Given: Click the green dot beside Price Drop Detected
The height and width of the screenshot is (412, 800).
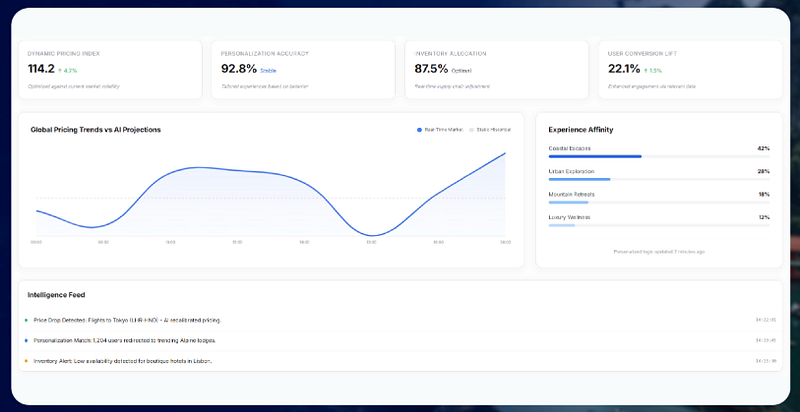Looking at the screenshot, I should 26,320.
